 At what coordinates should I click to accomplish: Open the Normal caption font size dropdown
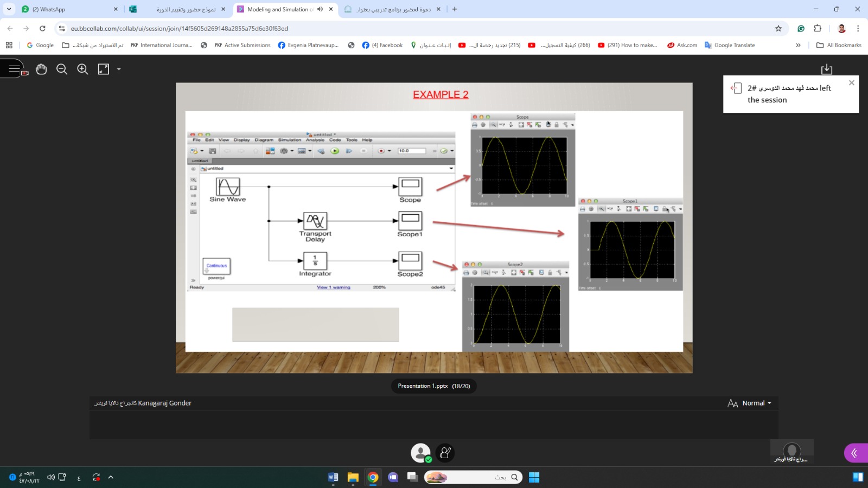[x=750, y=403]
